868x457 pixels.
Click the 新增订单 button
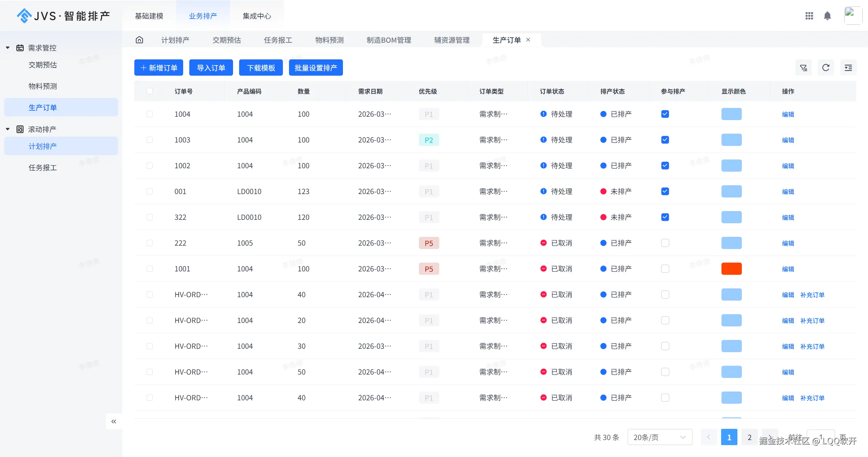158,68
